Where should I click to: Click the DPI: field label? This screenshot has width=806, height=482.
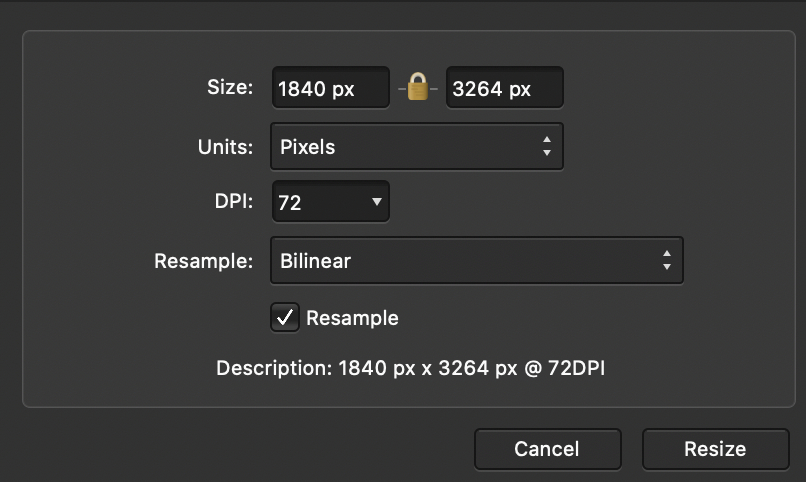[x=234, y=203]
